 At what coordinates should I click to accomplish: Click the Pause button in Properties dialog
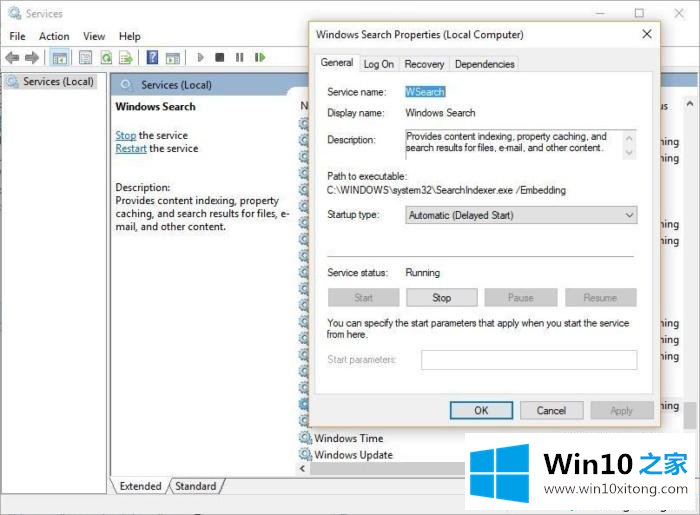tap(521, 298)
